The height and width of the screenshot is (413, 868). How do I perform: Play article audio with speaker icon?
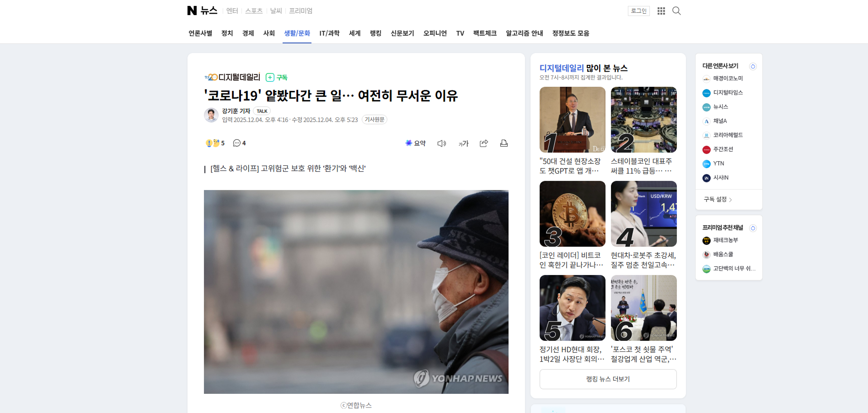click(x=441, y=143)
